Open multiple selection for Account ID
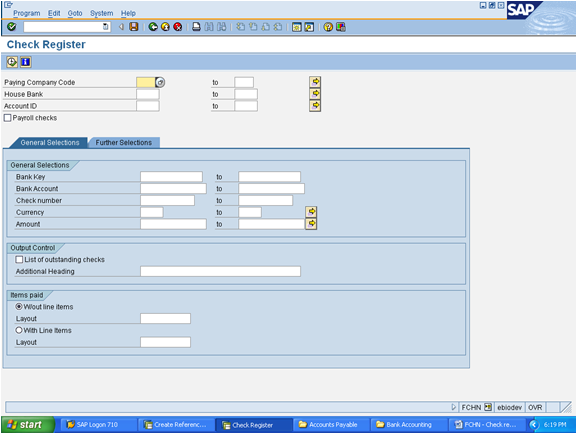The height and width of the screenshot is (433, 576). pyautogui.click(x=315, y=106)
